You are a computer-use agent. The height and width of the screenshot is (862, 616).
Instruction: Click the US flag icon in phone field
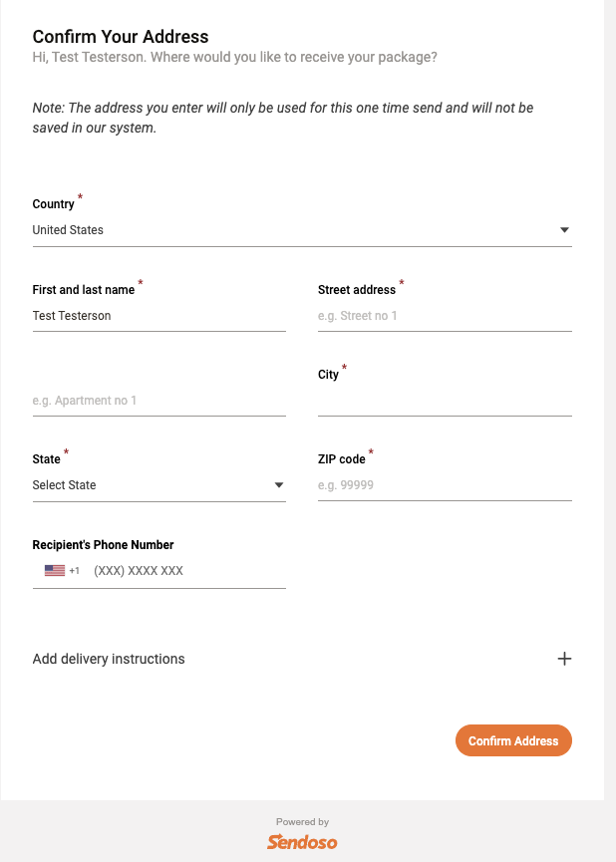pos(55,571)
